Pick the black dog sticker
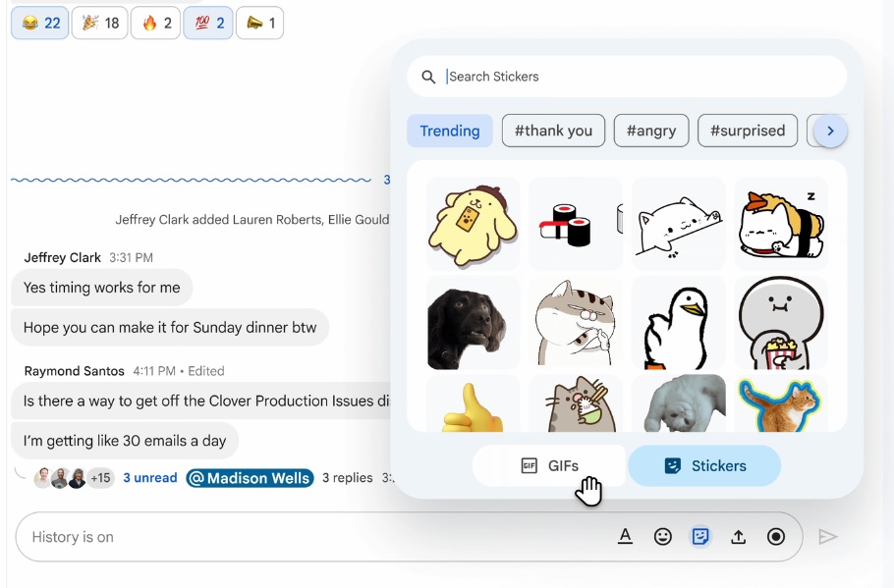The image size is (894, 588). [x=473, y=323]
